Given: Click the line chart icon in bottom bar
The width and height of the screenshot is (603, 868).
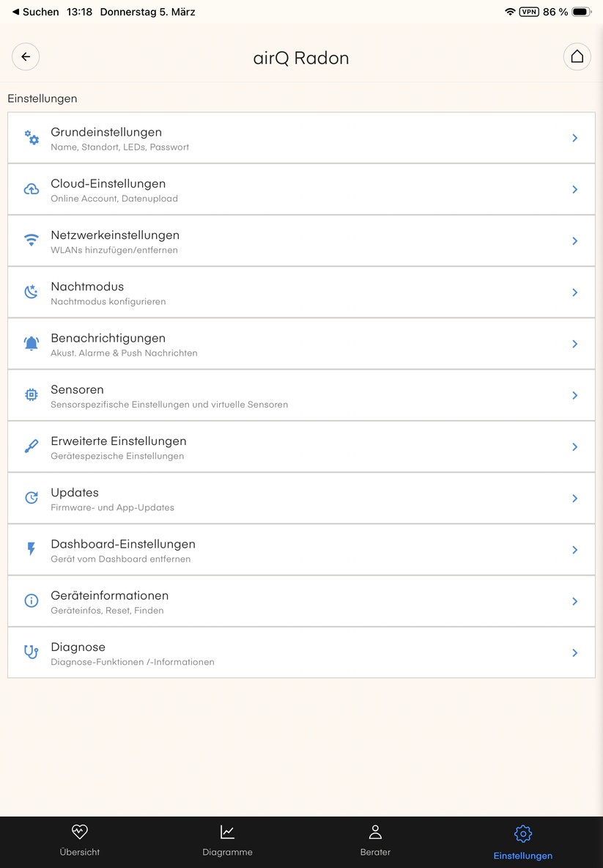Looking at the screenshot, I should point(227,831).
